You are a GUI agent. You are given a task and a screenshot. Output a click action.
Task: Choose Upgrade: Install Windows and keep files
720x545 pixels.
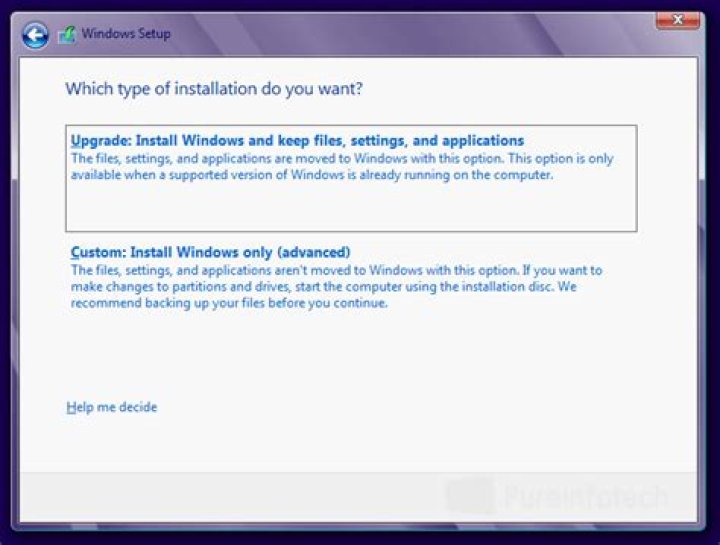point(351,178)
